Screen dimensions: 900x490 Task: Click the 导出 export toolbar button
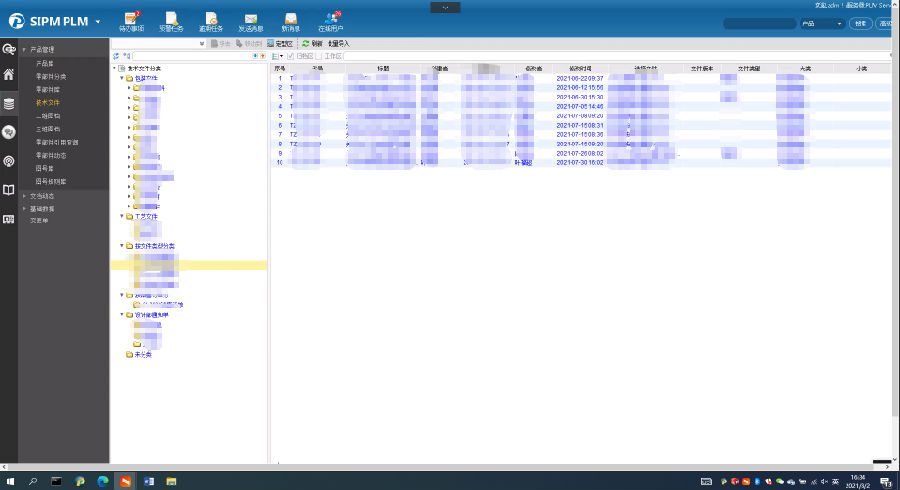coord(221,44)
